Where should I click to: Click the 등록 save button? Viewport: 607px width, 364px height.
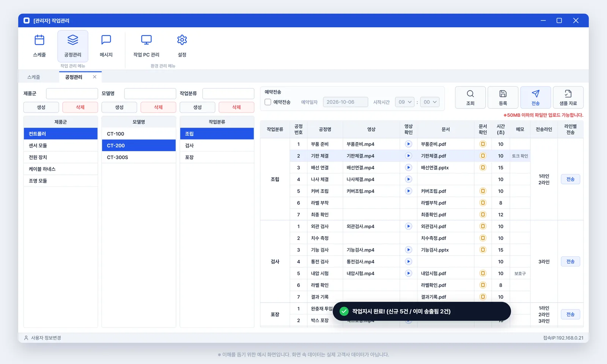pos(503,97)
